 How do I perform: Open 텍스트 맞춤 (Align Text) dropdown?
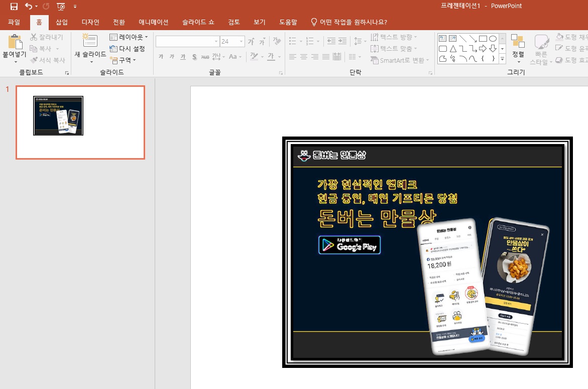pos(393,48)
